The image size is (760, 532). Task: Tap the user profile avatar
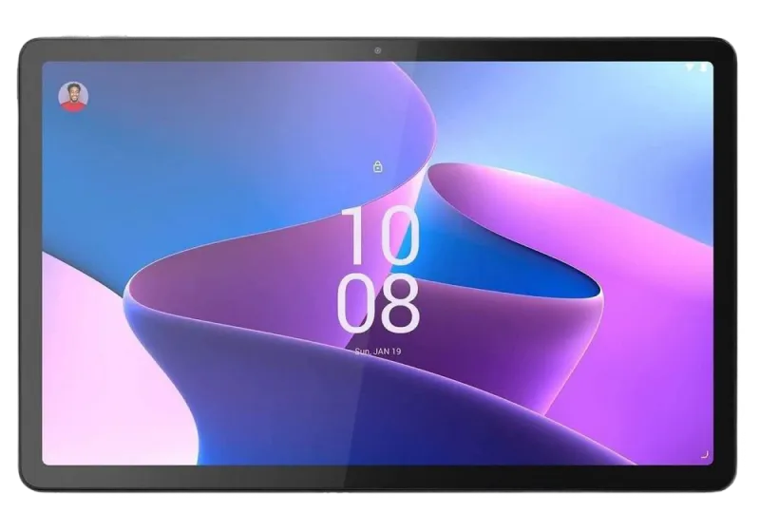coord(73,96)
